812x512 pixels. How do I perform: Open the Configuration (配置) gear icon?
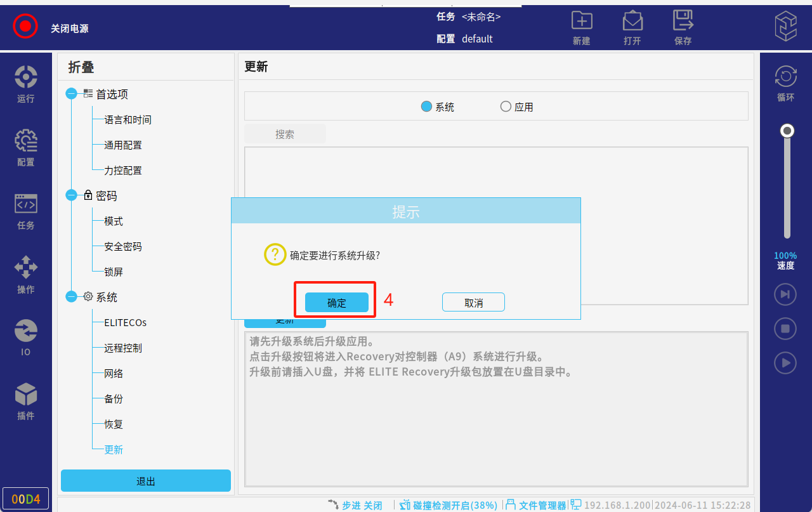26,141
